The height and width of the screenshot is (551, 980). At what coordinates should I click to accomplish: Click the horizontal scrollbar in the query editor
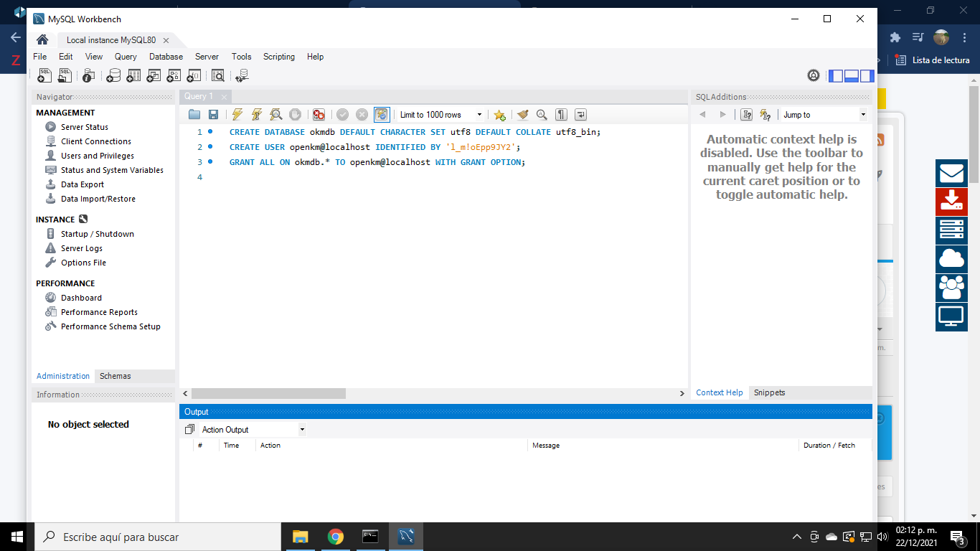click(x=268, y=394)
